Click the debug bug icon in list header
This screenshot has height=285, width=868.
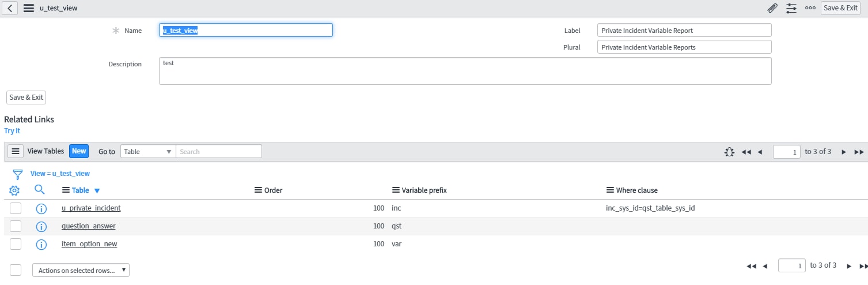pyautogui.click(x=729, y=152)
